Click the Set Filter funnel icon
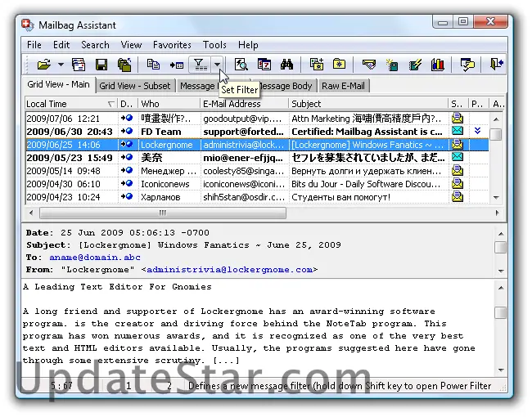 (200, 64)
